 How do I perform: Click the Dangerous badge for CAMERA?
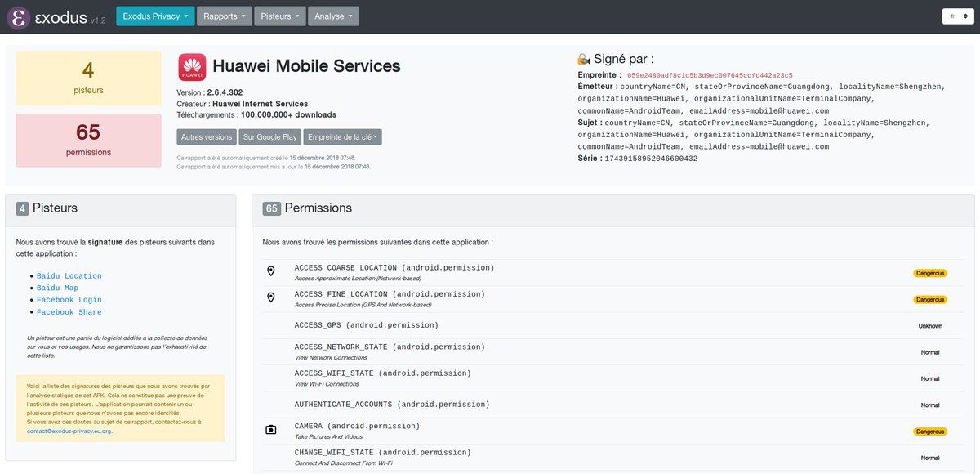click(930, 432)
